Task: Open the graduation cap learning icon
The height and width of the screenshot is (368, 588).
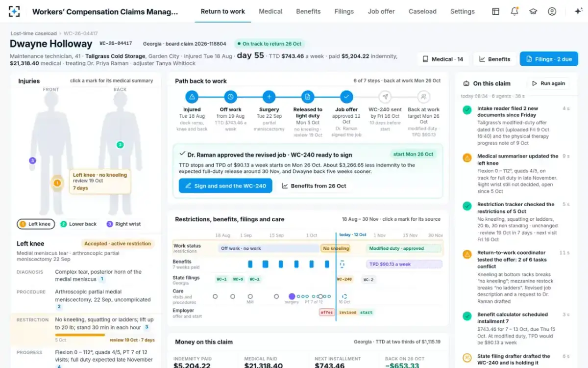Action: click(x=533, y=11)
